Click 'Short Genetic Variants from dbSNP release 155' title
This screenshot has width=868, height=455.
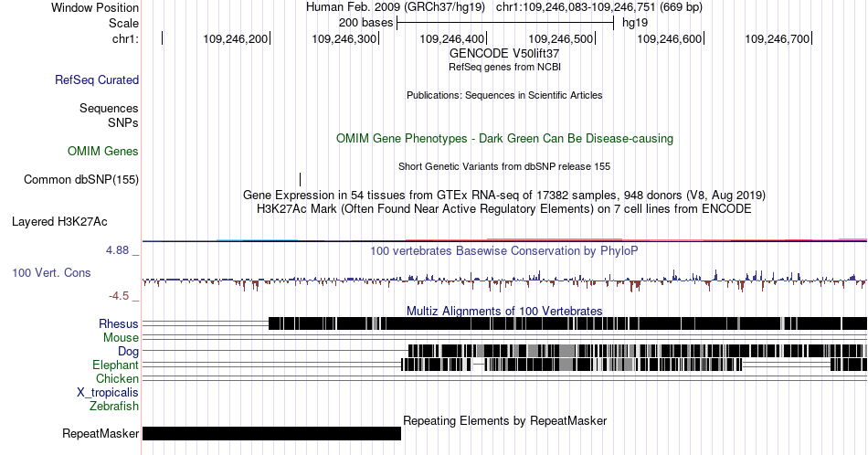(x=504, y=166)
